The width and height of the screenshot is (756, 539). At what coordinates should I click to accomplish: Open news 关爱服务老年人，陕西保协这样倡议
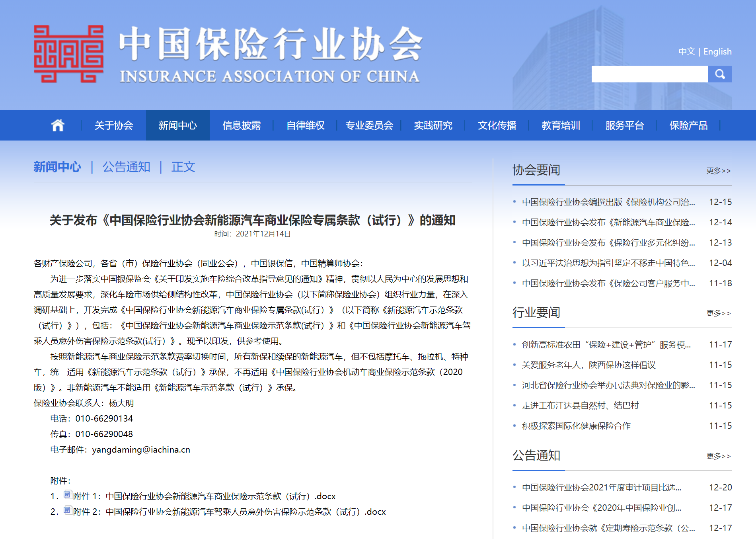(588, 365)
